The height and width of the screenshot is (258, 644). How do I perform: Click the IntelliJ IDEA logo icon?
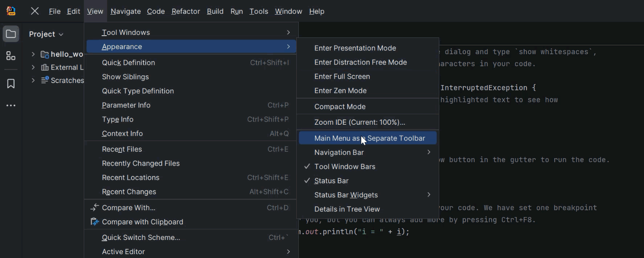[11, 11]
